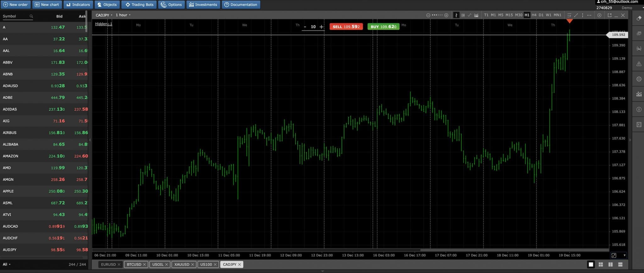Open the Indicators menu button
The width and height of the screenshot is (644, 273).
[x=78, y=5]
